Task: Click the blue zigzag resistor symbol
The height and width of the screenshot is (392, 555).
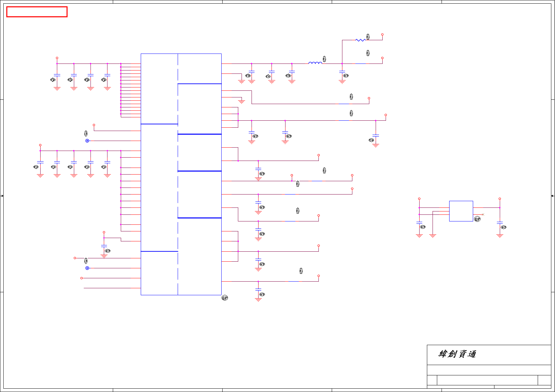Action: (360, 40)
